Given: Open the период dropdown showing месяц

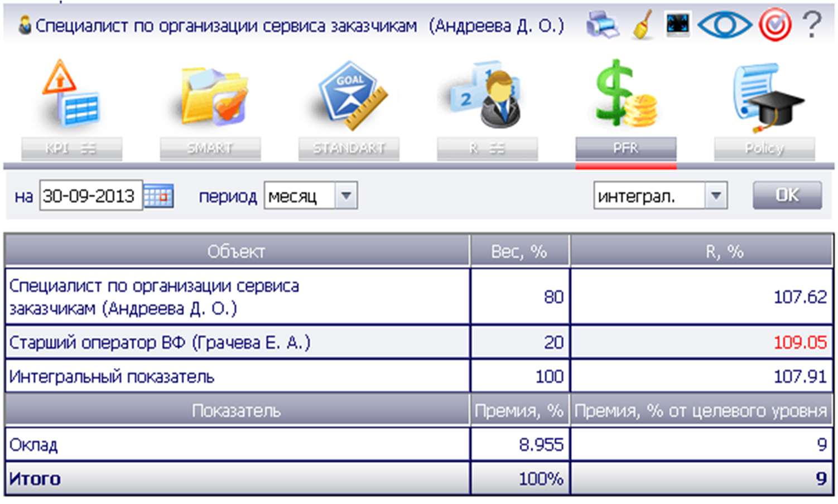Looking at the screenshot, I should [346, 195].
